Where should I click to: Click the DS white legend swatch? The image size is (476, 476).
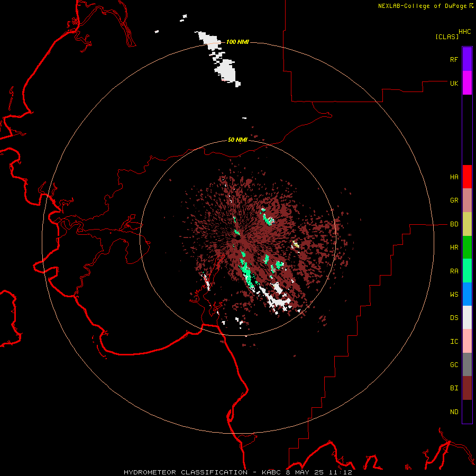(x=467, y=317)
